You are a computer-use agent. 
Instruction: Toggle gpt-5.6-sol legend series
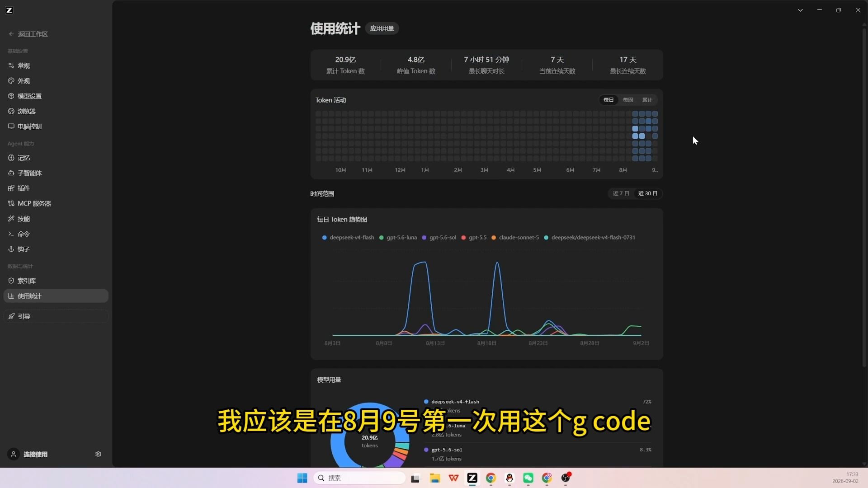[x=439, y=238]
